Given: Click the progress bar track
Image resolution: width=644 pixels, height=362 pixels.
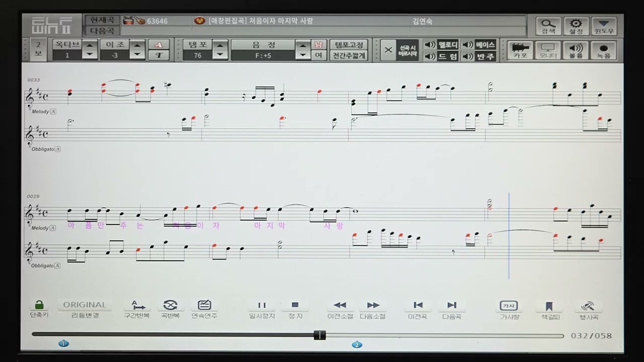Looking at the screenshot, I should [298, 335].
